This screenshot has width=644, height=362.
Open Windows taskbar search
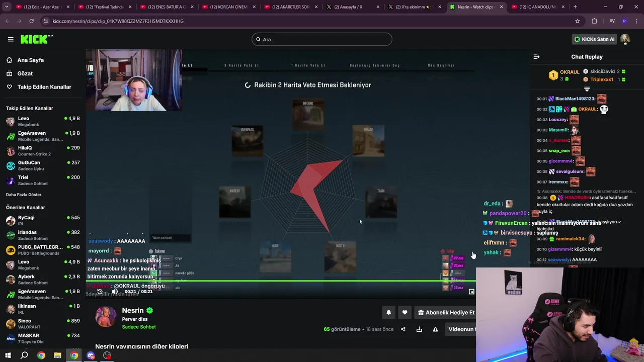tap(24, 355)
